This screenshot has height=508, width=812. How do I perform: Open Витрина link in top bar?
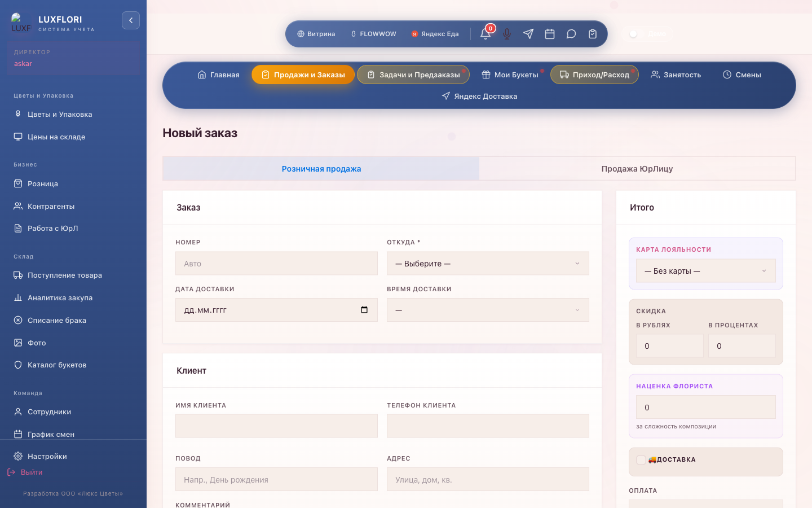(316, 34)
